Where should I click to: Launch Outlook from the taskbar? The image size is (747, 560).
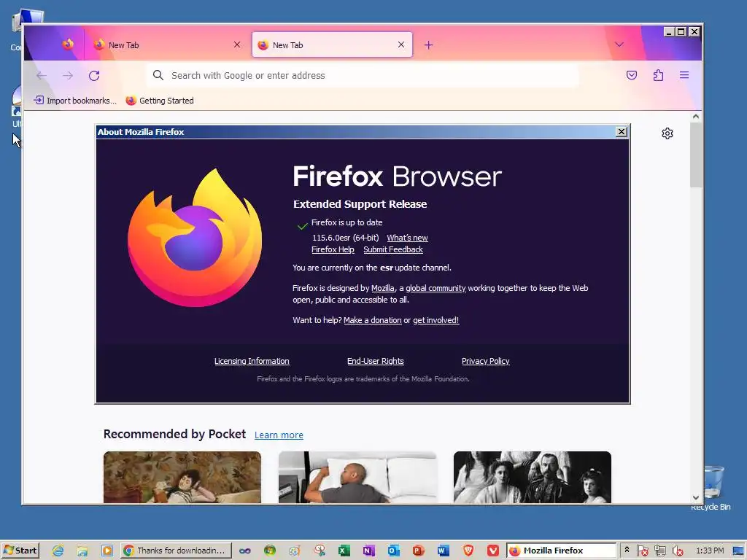pos(393,551)
